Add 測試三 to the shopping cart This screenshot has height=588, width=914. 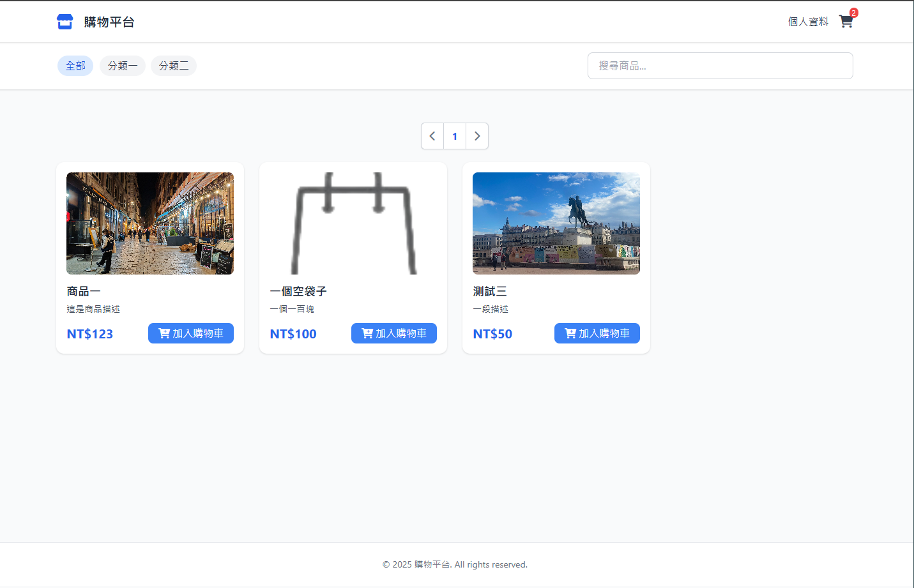(x=597, y=333)
